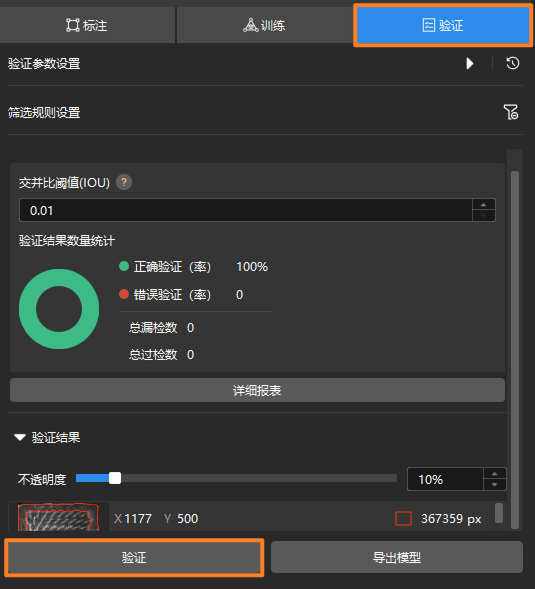The height and width of the screenshot is (589, 535).
Task: Click the history reset clock icon
Action: click(x=512, y=63)
